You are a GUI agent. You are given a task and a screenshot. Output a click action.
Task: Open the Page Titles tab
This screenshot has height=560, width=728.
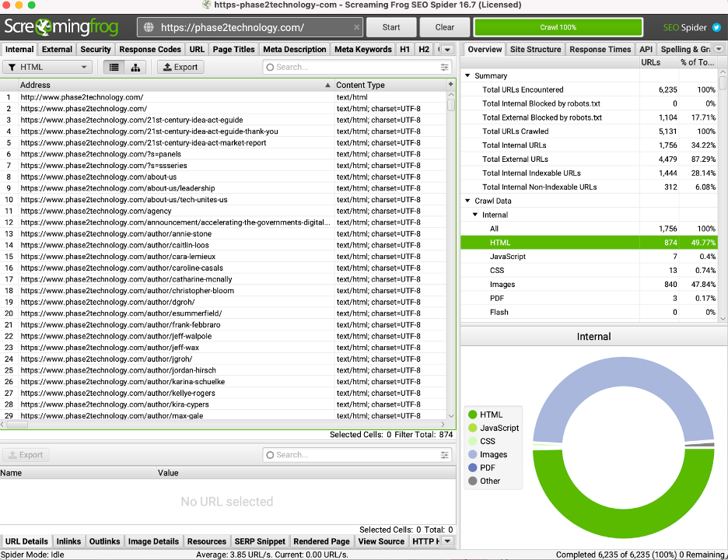tap(233, 49)
